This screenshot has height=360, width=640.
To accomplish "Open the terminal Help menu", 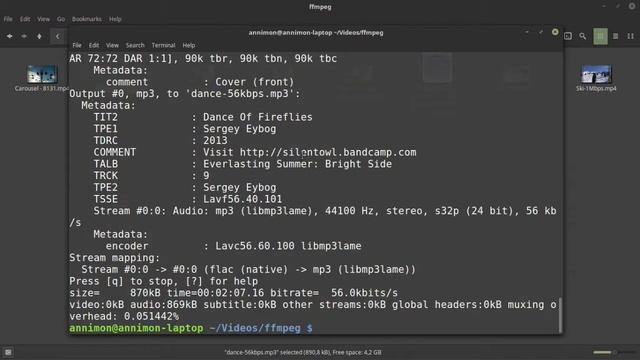I will [189, 45].
